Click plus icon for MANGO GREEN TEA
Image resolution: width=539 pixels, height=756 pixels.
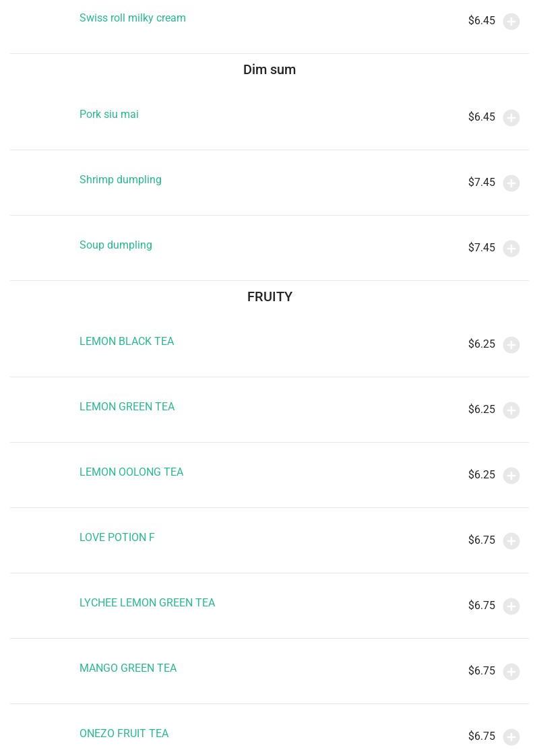pos(511,672)
